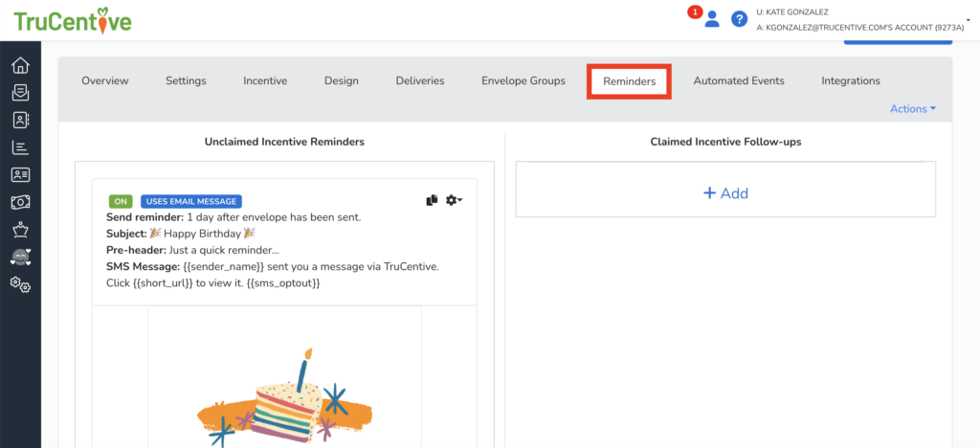The height and width of the screenshot is (448, 980).
Task: Click the cash money sidebar icon
Action: pos(20,202)
